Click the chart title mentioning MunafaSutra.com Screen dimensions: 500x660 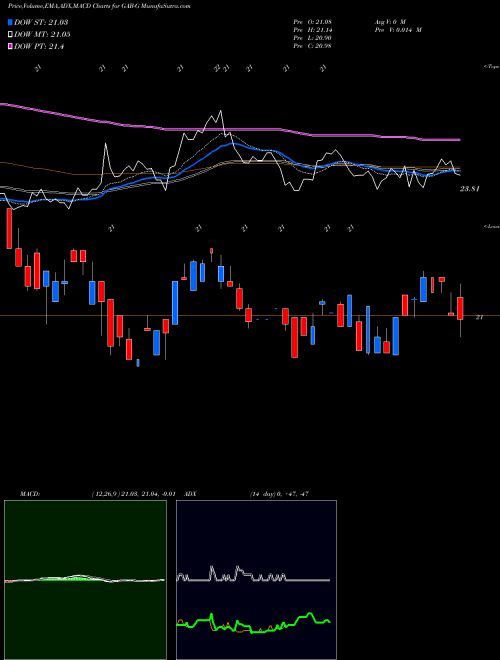coord(99,7)
